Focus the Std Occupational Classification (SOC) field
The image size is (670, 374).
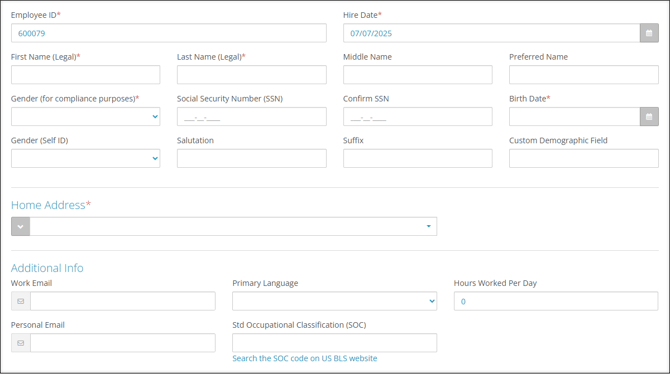coord(335,343)
